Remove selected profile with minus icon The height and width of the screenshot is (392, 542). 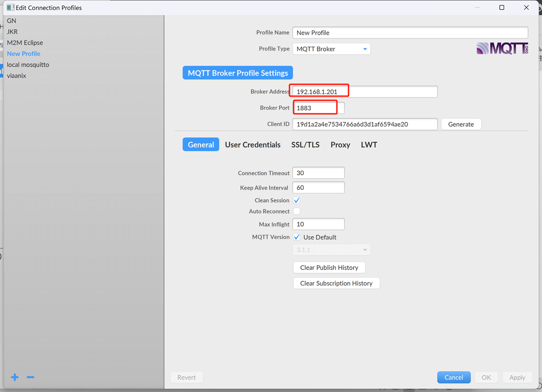(x=30, y=377)
